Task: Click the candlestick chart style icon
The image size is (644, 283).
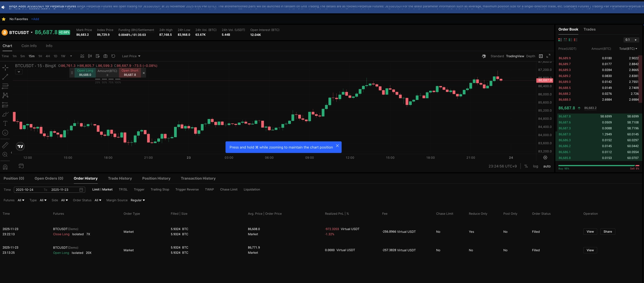Action: pyautogui.click(x=90, y=56)
